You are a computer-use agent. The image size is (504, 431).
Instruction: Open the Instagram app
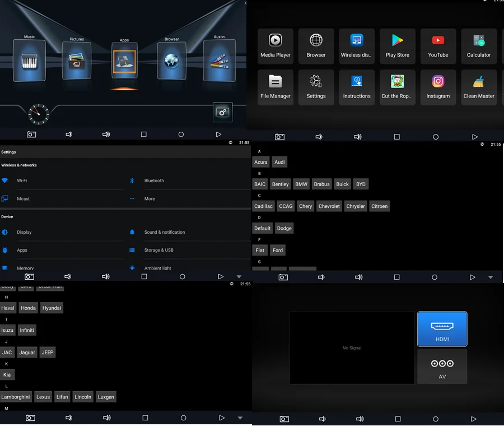[x=438, y=87]
